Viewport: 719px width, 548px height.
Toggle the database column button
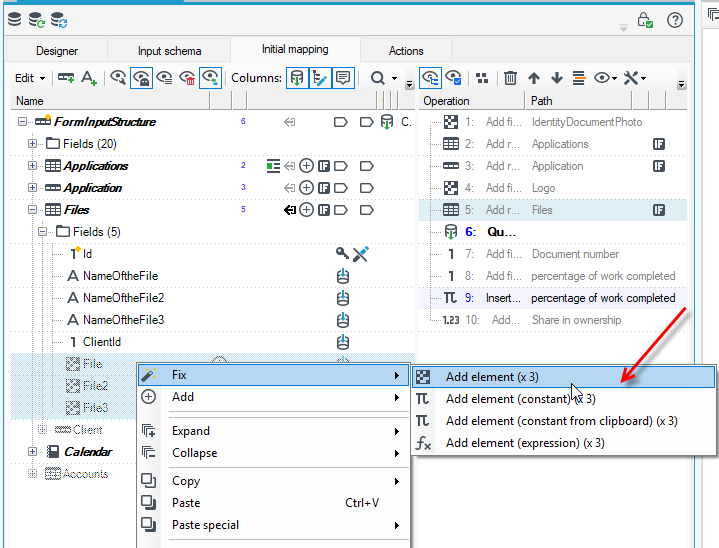click(x=297, y=78)
